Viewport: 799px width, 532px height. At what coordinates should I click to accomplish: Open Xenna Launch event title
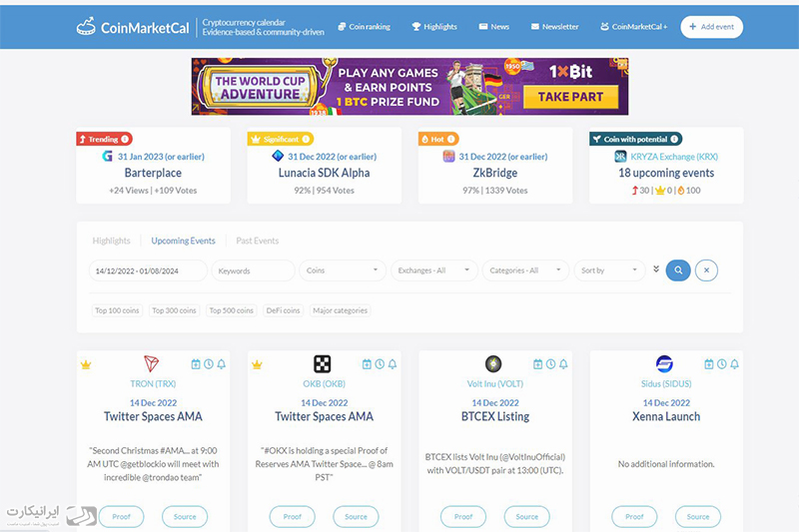(666, 416)
